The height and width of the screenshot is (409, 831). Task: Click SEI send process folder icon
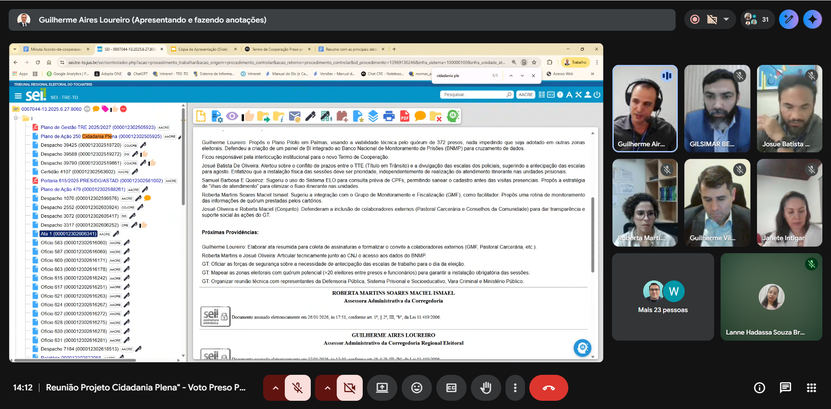coord(263,116)
